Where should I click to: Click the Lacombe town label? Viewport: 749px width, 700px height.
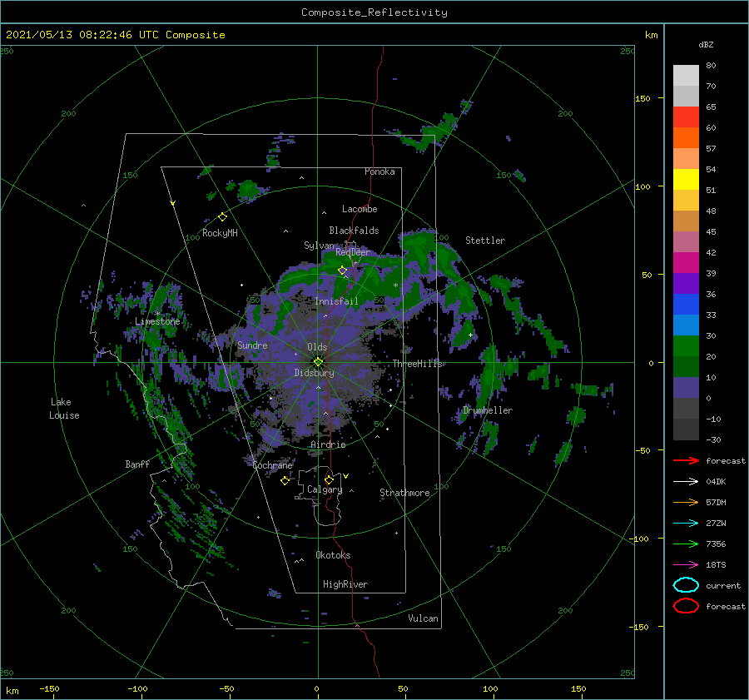[360, 209]
